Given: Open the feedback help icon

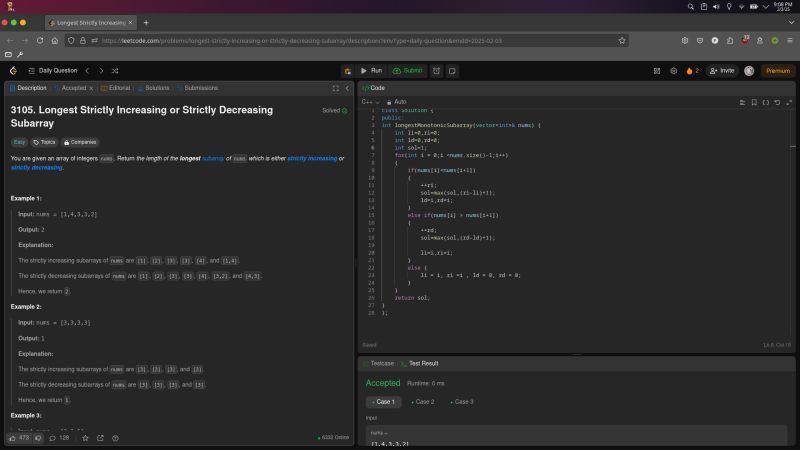Looking at the screenshot, I should tap(115, 438).
